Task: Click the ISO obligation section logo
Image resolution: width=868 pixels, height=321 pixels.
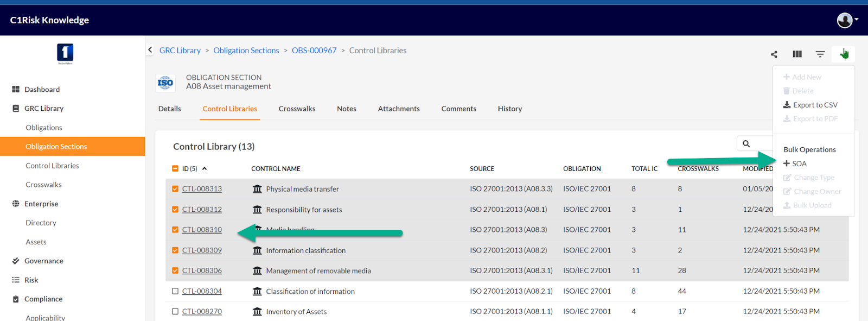Action: [165, 83]
